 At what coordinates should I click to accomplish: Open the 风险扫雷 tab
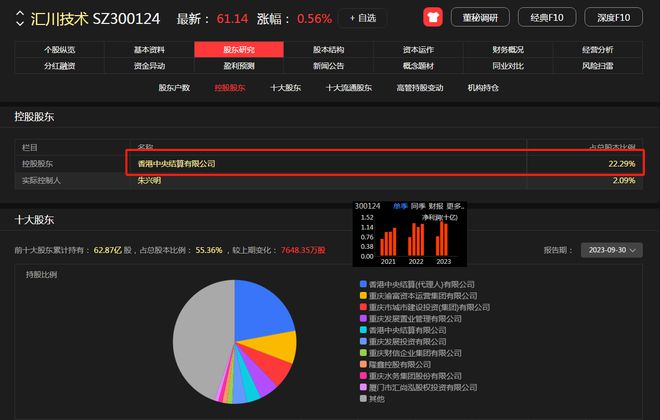click(597, 66)
